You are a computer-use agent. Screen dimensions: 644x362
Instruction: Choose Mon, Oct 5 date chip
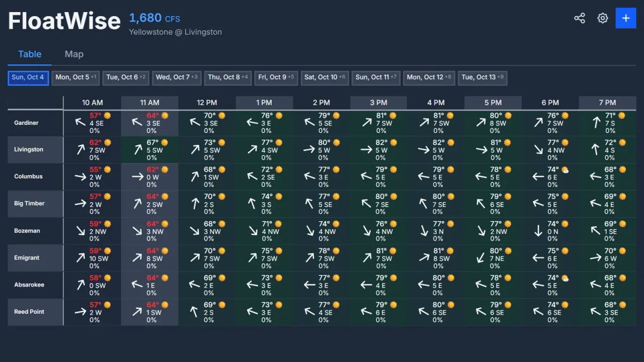pos(75,77)
